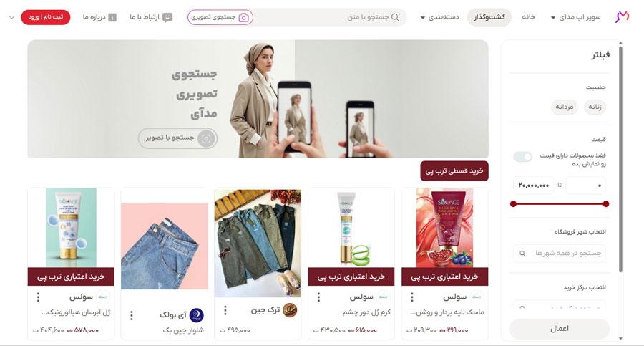
Task: Apply filters with the اعمال button
Action: point(560,329)
